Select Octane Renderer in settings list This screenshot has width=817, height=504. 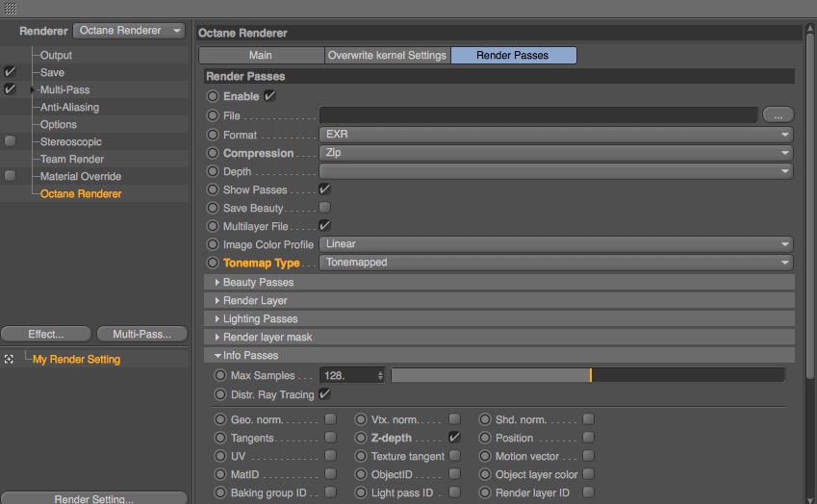click(81, 193)
